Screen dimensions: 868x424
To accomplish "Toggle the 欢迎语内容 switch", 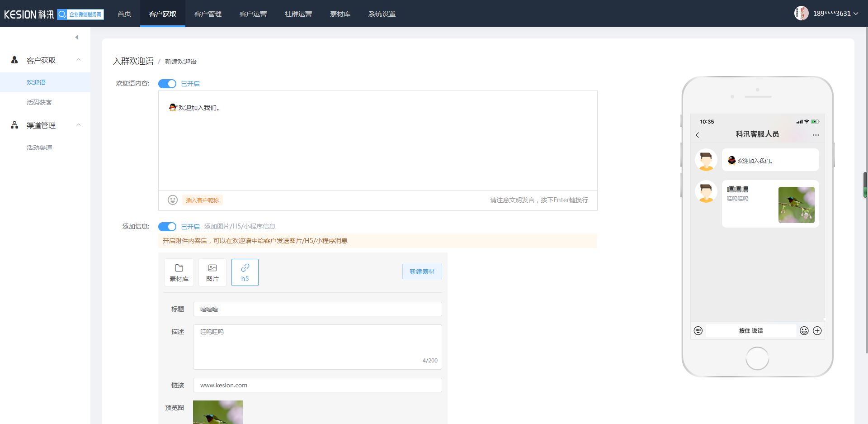I will tap(167, 84).
